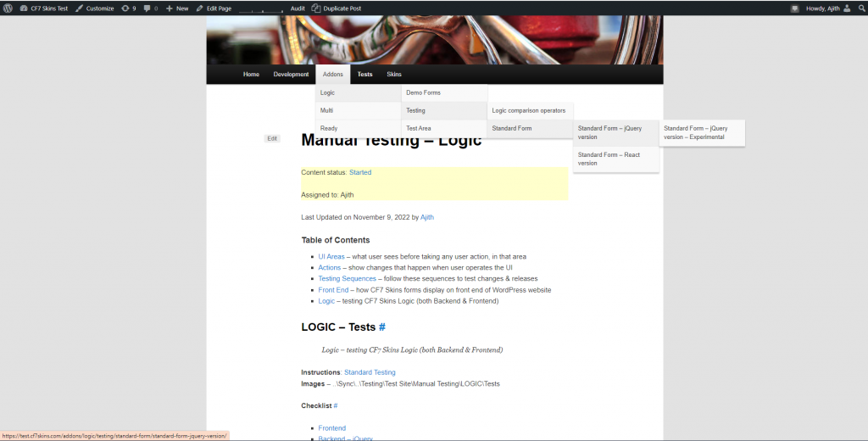Image resolution: width=868 pixels, height=441 pixels.
Task: Click the WordPress logo icon
Action: pos(8,8)
